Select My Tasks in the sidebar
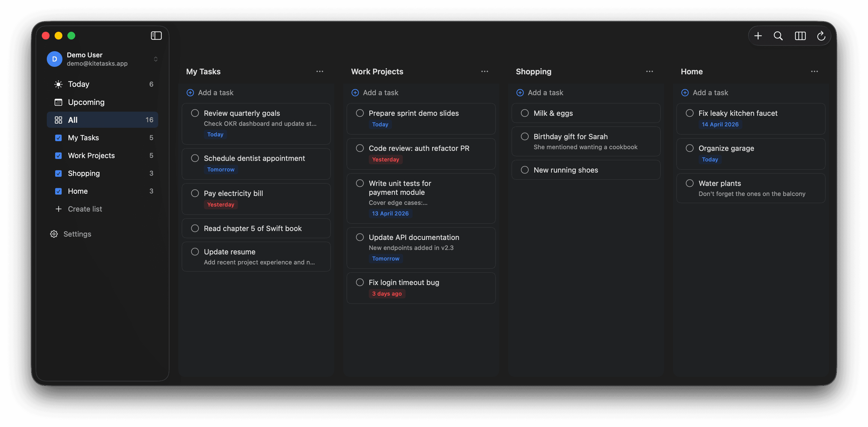Image resolution: width=868 pixels, height=427 pixels. click(x=83, y=138)
